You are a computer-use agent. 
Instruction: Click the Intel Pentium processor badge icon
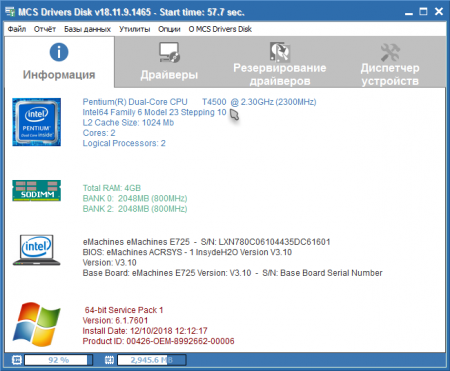[x=37, y=122]
